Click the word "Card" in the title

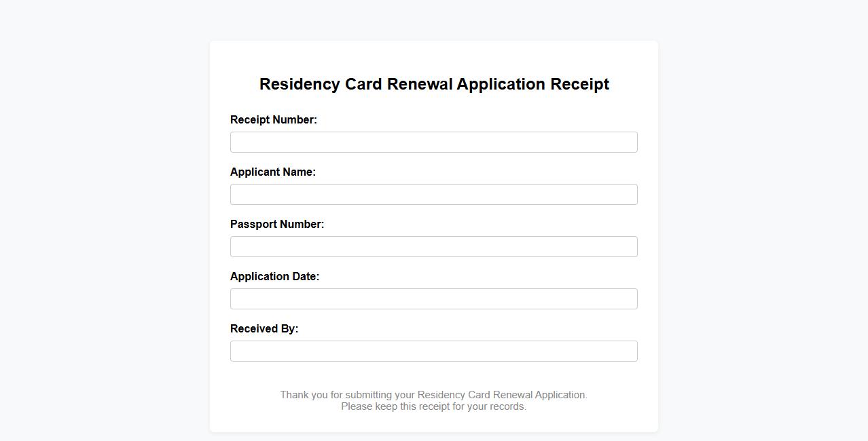[x=363, y=84]
